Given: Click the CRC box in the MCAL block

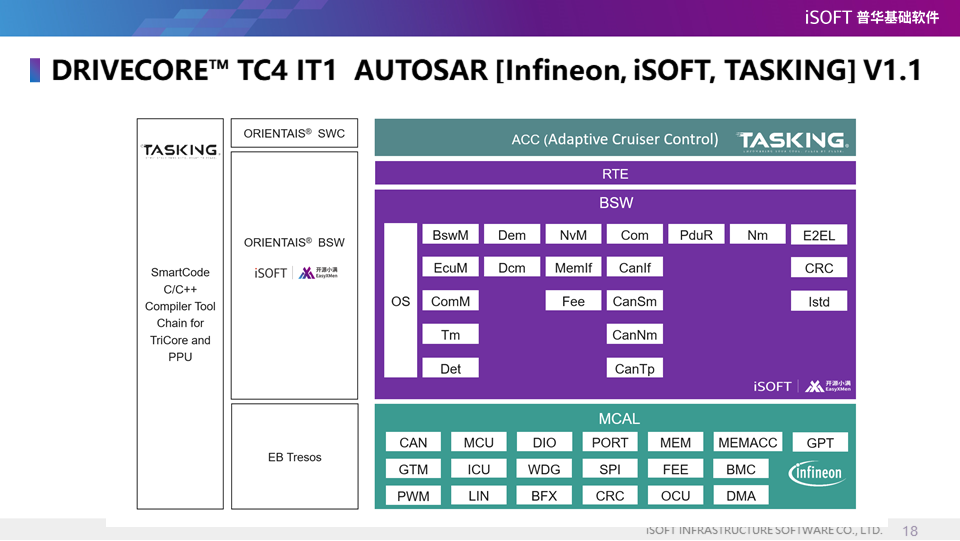Looking at the screenshot, I should pos(610,496).
